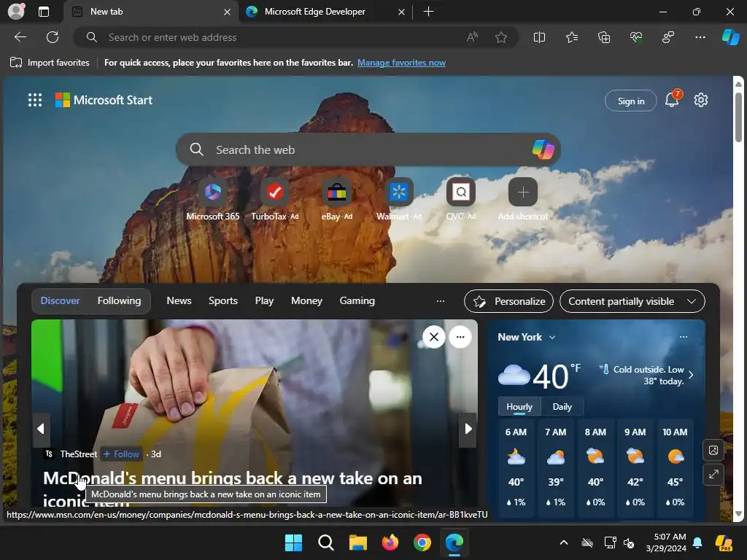Select the Following feed tab
The width and height of the screenshot is (747, 560).
[119, 301]
